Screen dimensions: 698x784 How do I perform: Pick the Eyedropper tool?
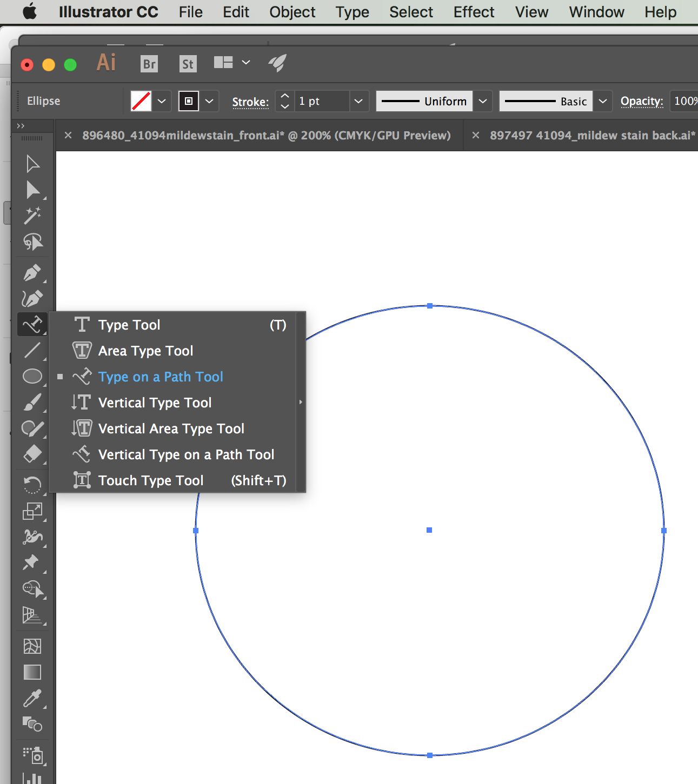tap(32, 698)
